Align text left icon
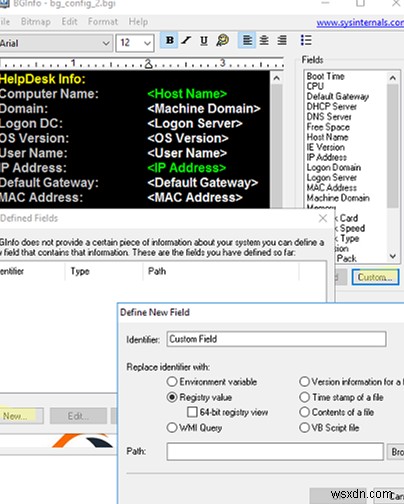This screenshot has width=404, height=504. [247, 41]
